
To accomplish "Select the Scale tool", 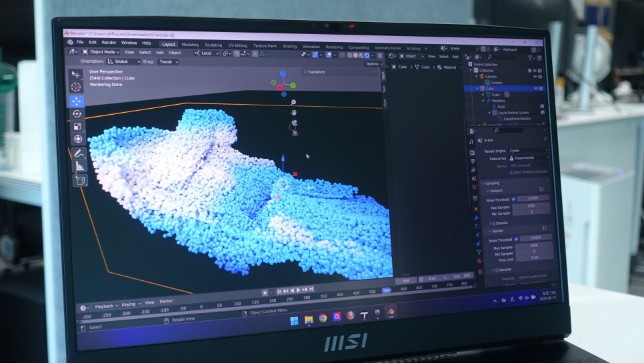I will (77, 127).
